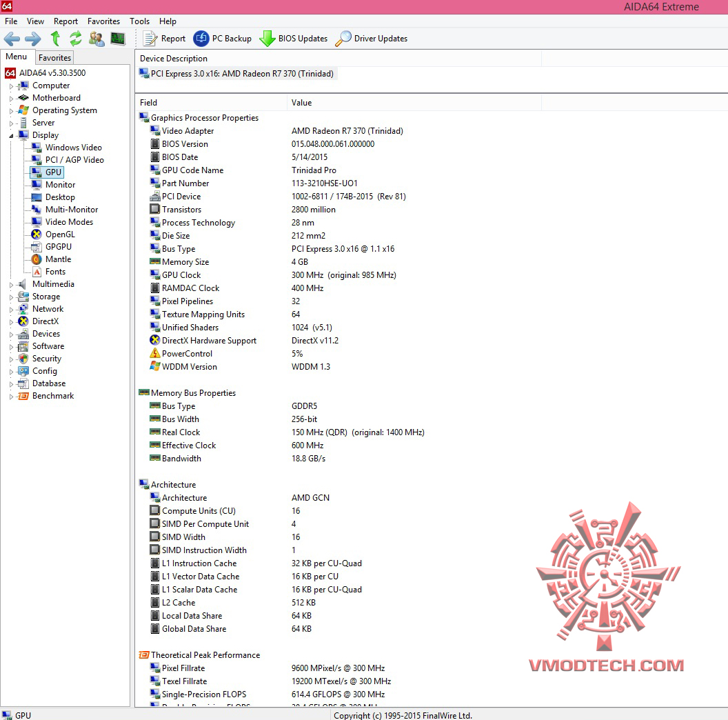
Task: Click the Benchmark icon in sidebar
Action: click(23, 396)
